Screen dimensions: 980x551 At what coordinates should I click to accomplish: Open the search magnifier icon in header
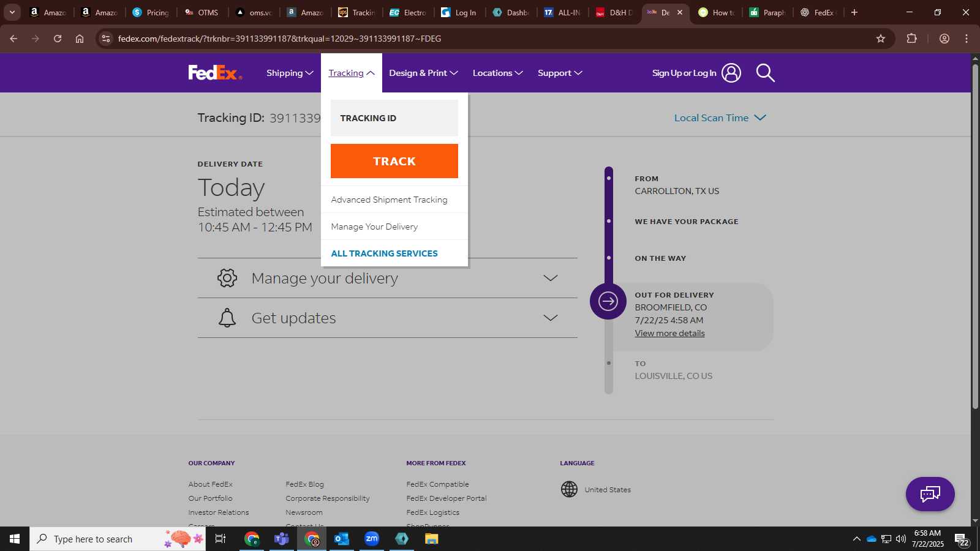[765, 73]
